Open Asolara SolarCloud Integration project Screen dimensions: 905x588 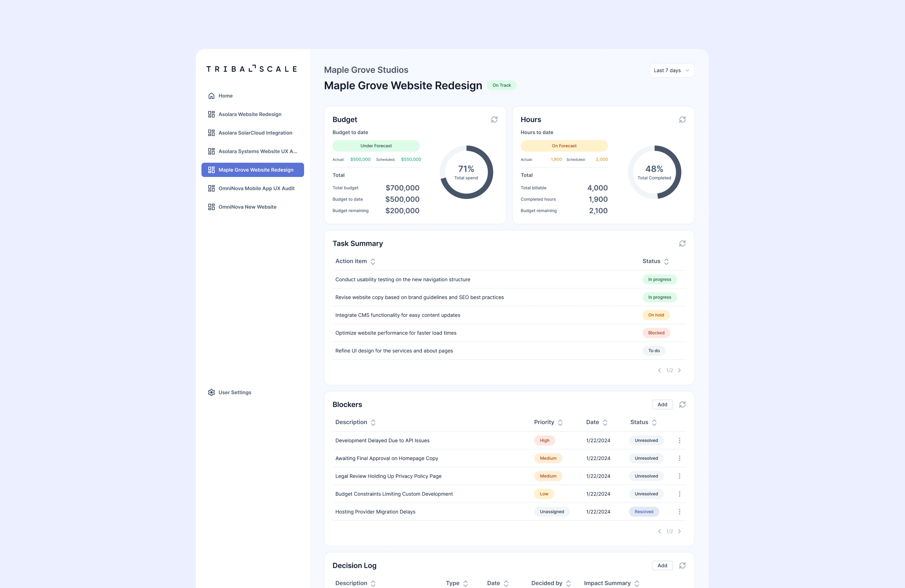point(255,133)
